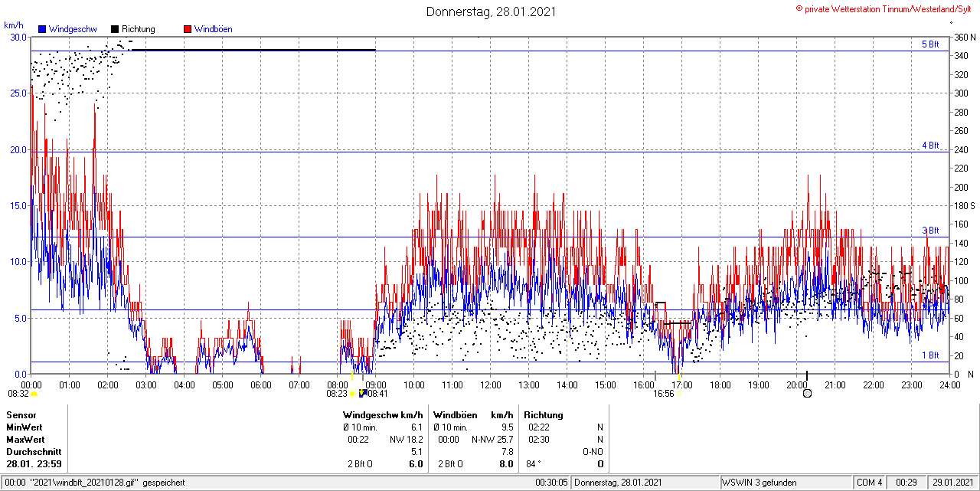980x491 pixels.
Task: Click the 360 N value on direction axis
Action: [965, 37]
